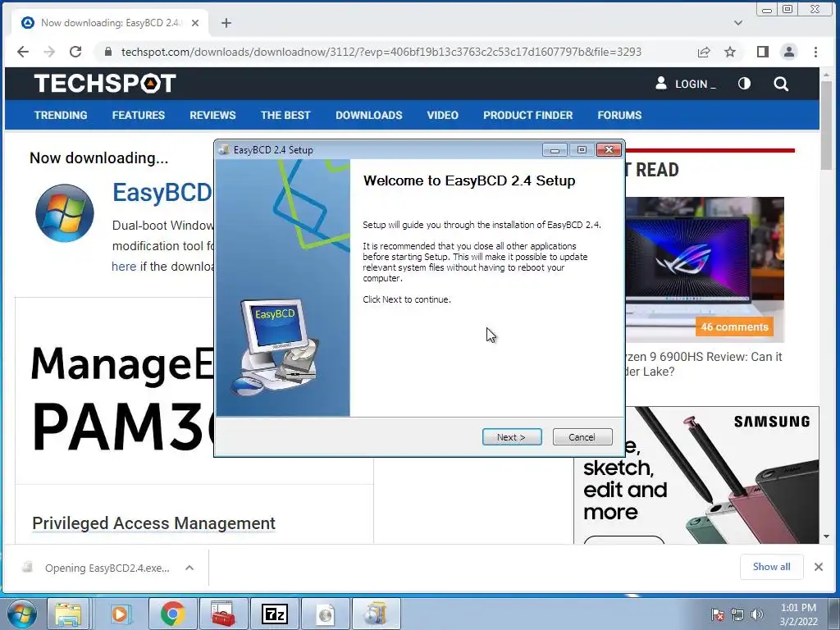Screen dimensions: 840x630
Task: Open THE BEST menu
Action: (x=285, y=115)
